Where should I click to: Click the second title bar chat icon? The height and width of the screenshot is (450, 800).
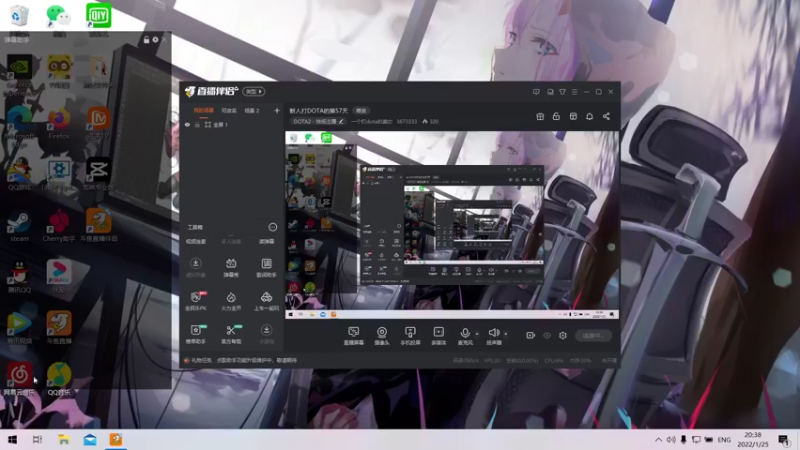(550, 92)
